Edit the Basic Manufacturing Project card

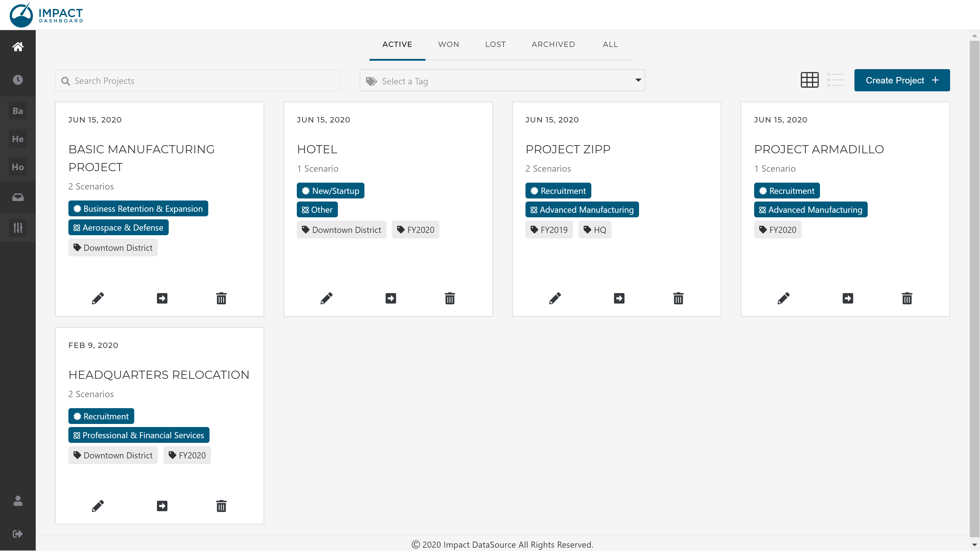click(x=98, y=298)
